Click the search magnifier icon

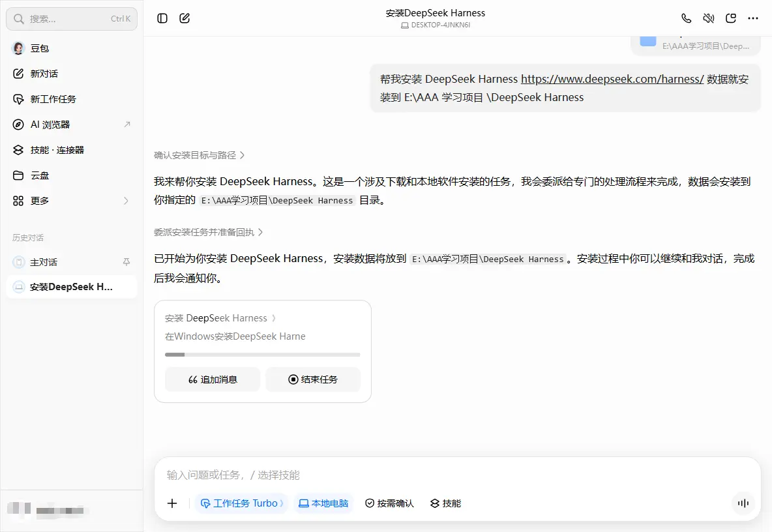pyautogui.click(x=19, y=19)
